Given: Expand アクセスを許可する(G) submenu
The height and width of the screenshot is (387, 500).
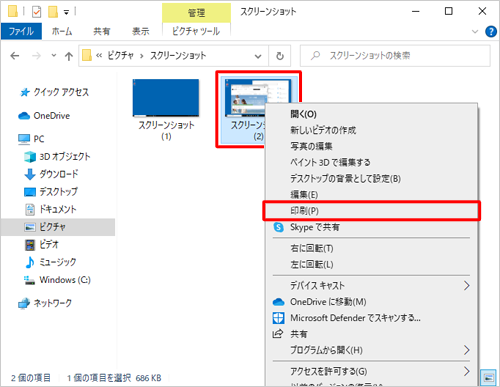Looking at the screenshot, I should pos(371,371).
